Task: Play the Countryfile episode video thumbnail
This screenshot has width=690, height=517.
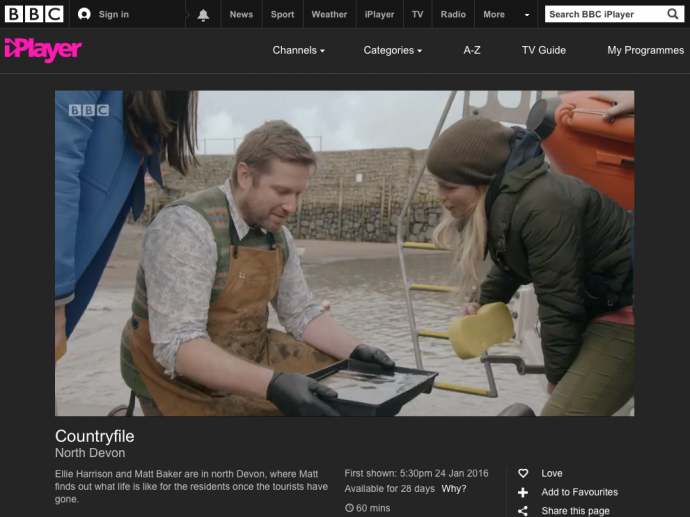Action: point(344,253)
